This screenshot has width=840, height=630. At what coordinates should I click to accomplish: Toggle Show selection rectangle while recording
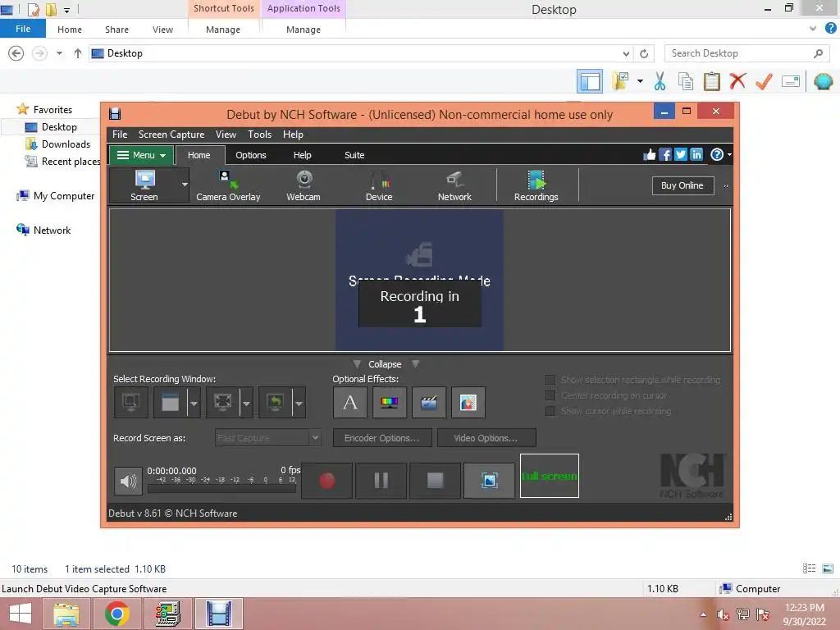coord(550,380)
